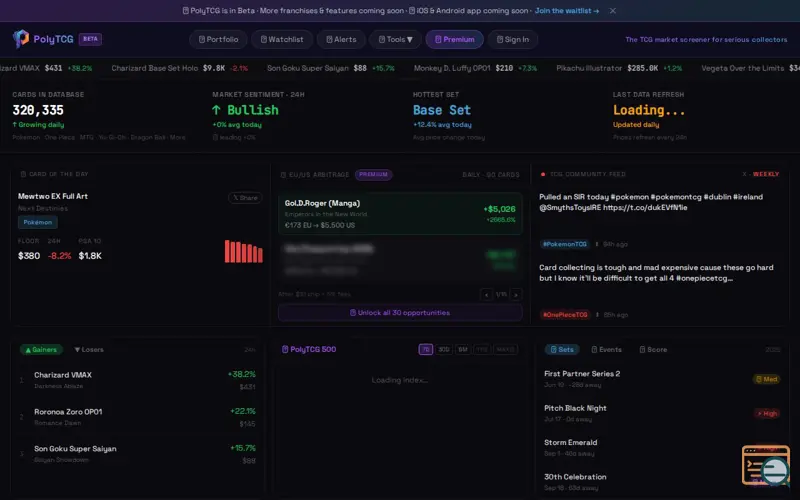Viewport: 800px width, 500px height.
Task: Open the tweet about pulling an SIR
Action: (x=651, y=202)
